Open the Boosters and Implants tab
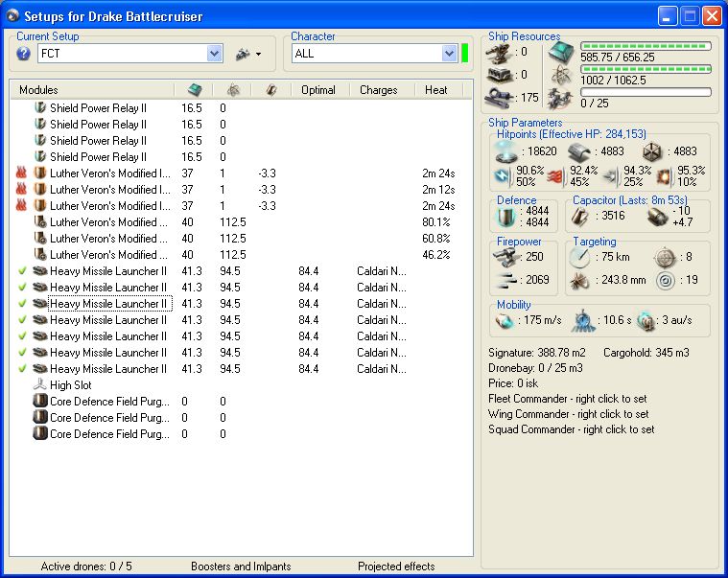This screenshot has width=728, height=578. point(240,566)
